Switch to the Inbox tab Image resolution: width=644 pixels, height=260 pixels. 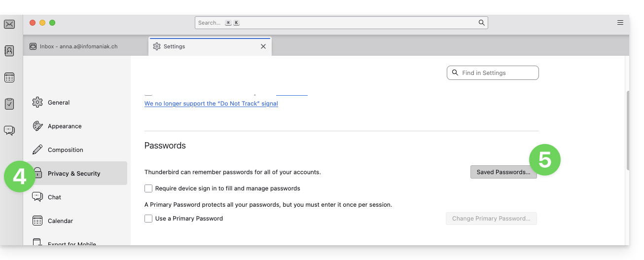tap(79, 46)
